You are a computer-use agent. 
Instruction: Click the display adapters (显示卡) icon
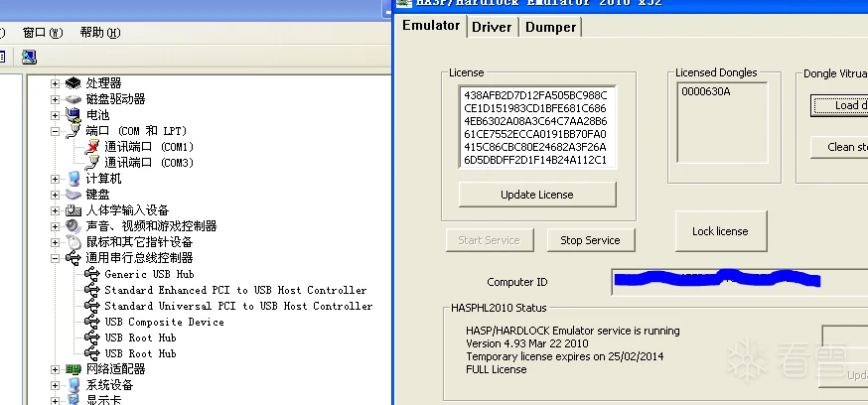point(73,399)
